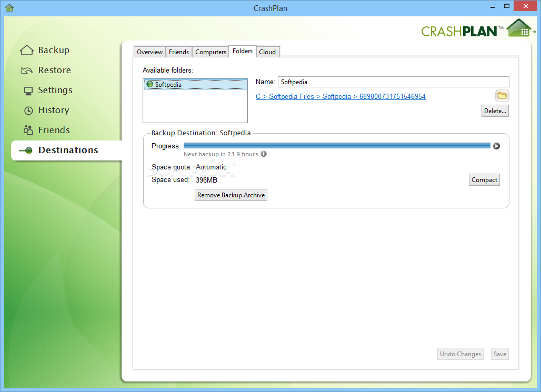Close the CrashPlan window
541x392 pixels.
(x=525, y=6)
